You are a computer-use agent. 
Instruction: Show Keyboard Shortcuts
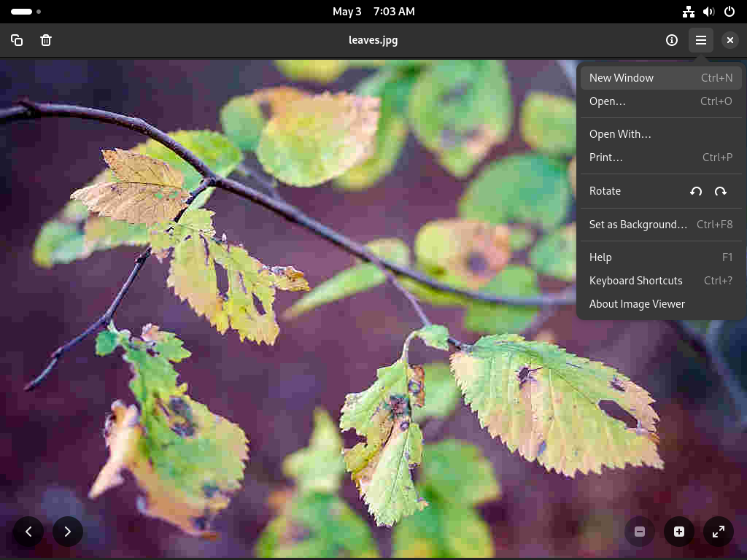coord(661,281)
